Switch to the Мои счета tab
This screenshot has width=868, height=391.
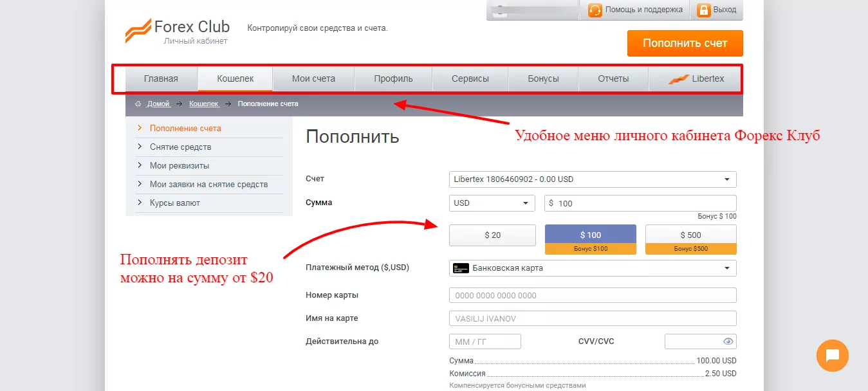click(314, 79)
